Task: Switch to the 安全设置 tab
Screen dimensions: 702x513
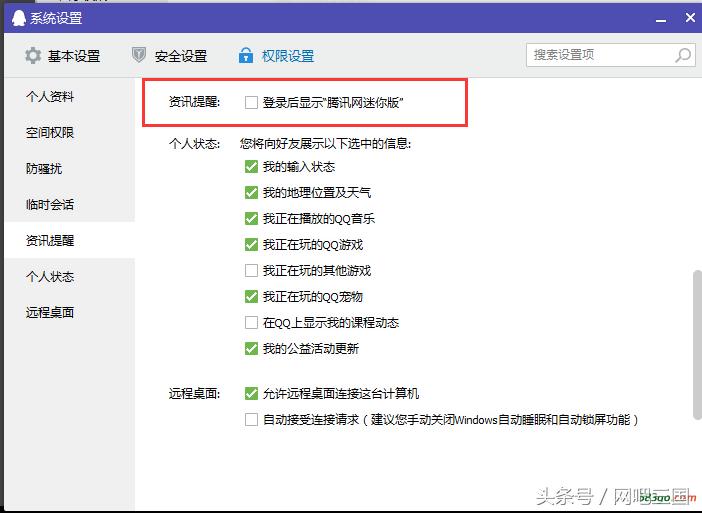Action: pyautogui.click(x=169, y=56)
